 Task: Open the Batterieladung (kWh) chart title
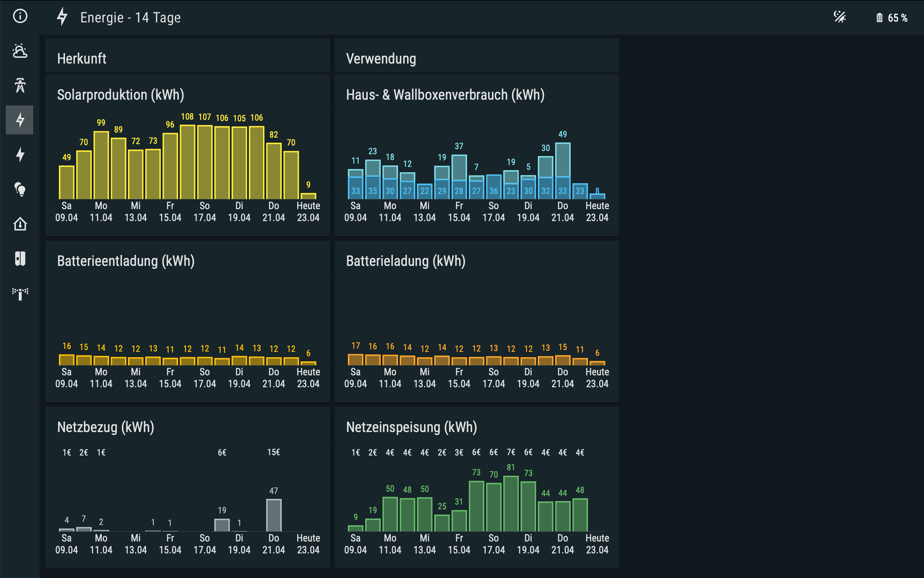(x=405, y=261)
